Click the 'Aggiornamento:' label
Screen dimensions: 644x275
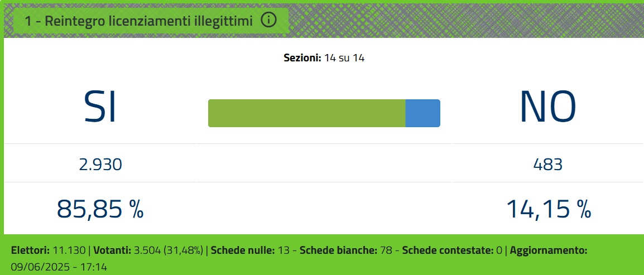coord(549,250)
